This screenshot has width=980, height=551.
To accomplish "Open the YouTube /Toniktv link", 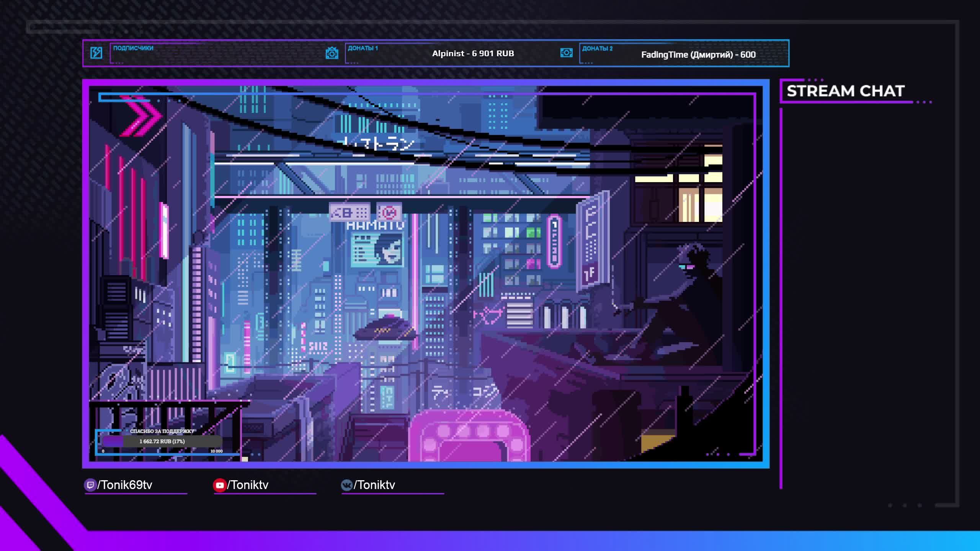I will [x=248, y=485].
